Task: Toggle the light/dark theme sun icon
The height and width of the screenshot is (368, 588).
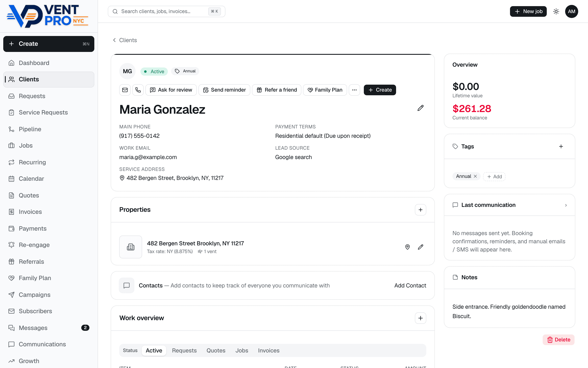Action: (x=556, y=11)
